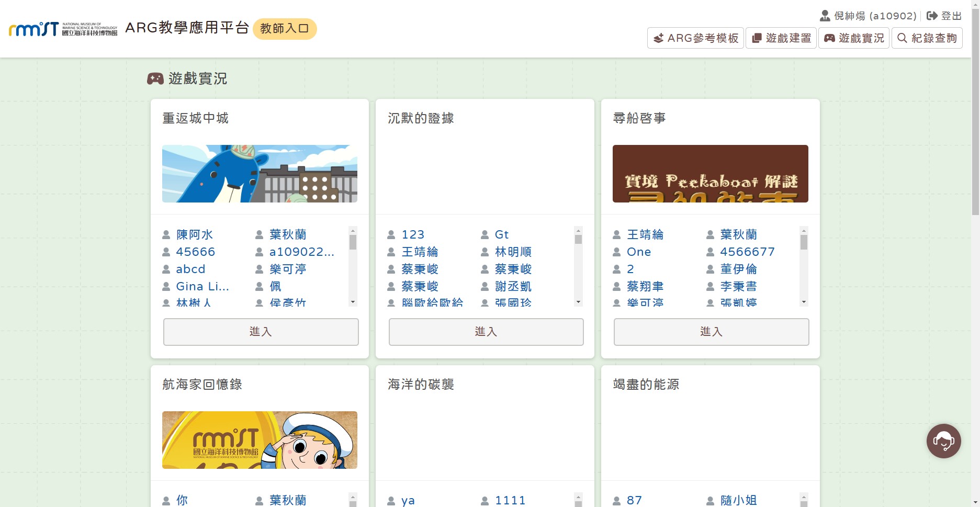Click the ARG教學應用平台 title
Screen dimensions: 980x507
tap(187, 28)
